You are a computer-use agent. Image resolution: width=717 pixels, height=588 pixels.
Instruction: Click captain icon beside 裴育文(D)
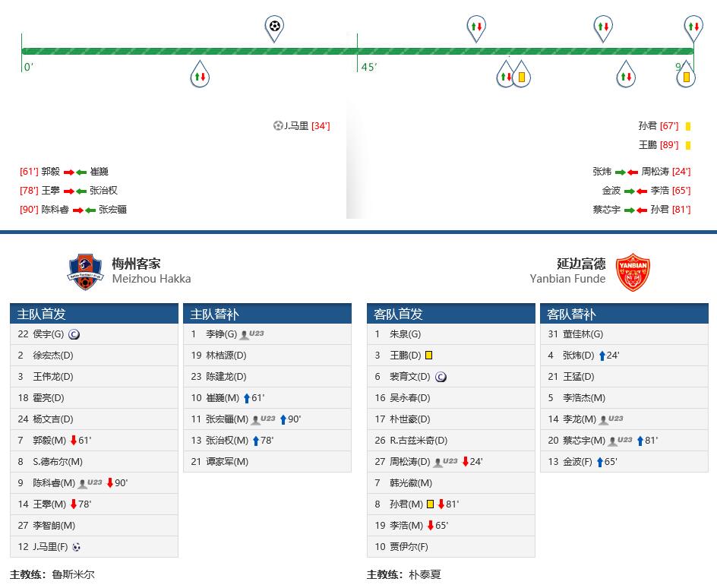point(441,377)
